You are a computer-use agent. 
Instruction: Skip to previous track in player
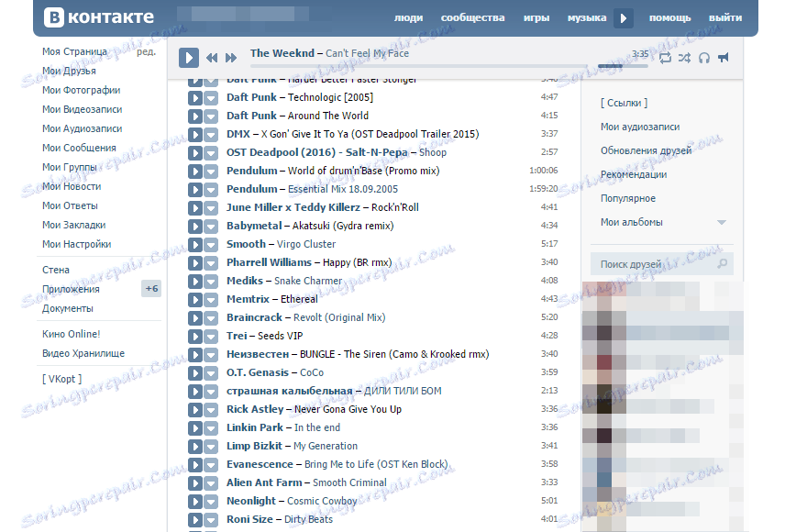point(212,58)
